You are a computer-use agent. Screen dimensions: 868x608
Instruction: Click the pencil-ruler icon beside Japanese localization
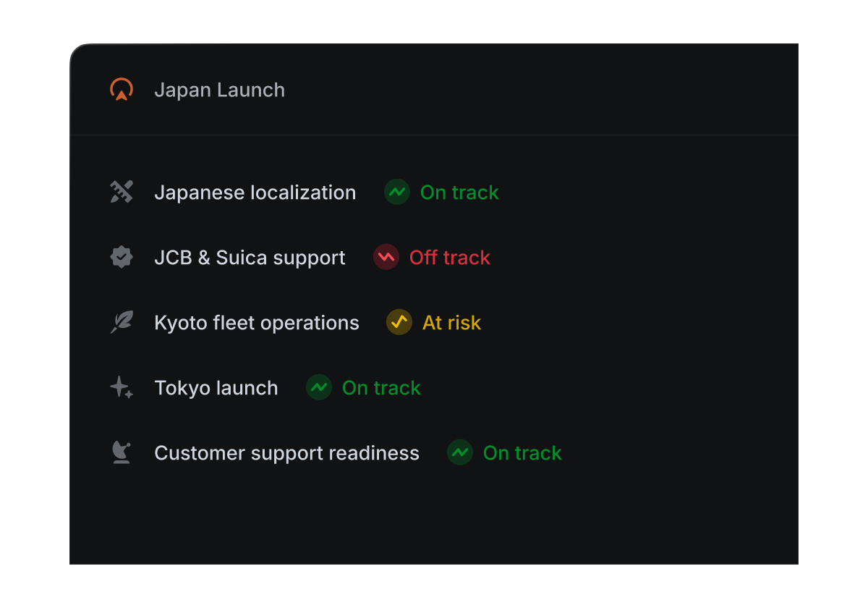(122, 192)
